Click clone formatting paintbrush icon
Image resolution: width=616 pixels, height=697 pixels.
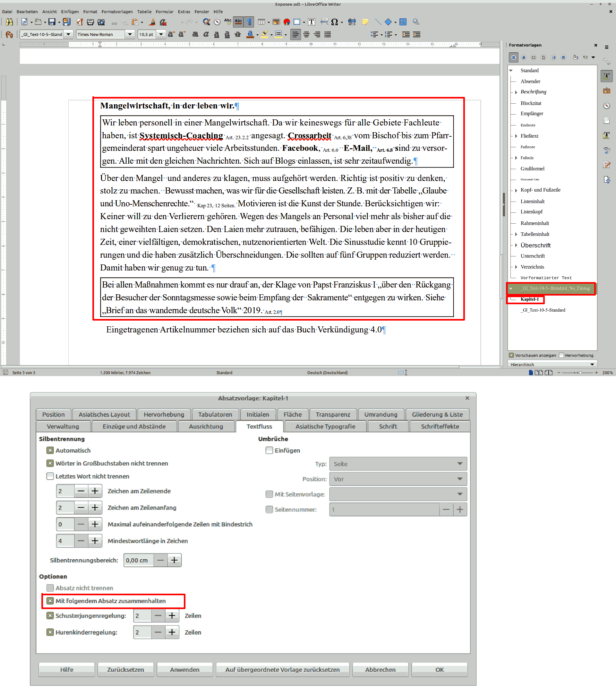tap(152, 22)
